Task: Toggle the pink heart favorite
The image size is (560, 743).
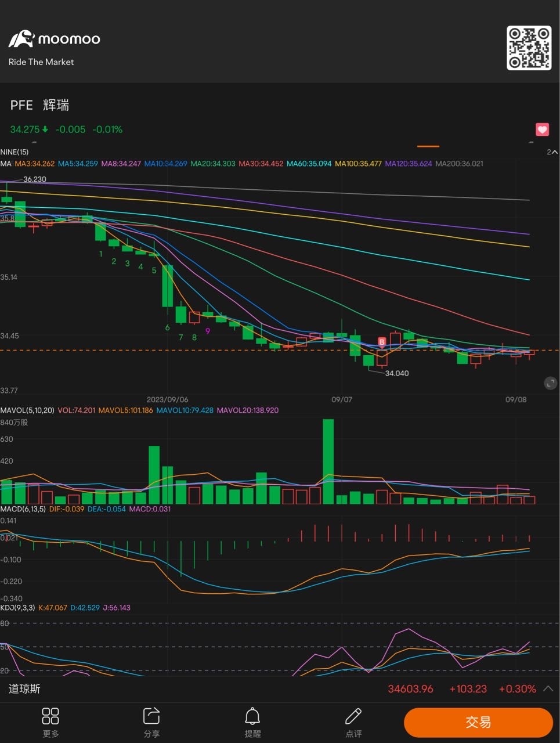Action: 542,129
